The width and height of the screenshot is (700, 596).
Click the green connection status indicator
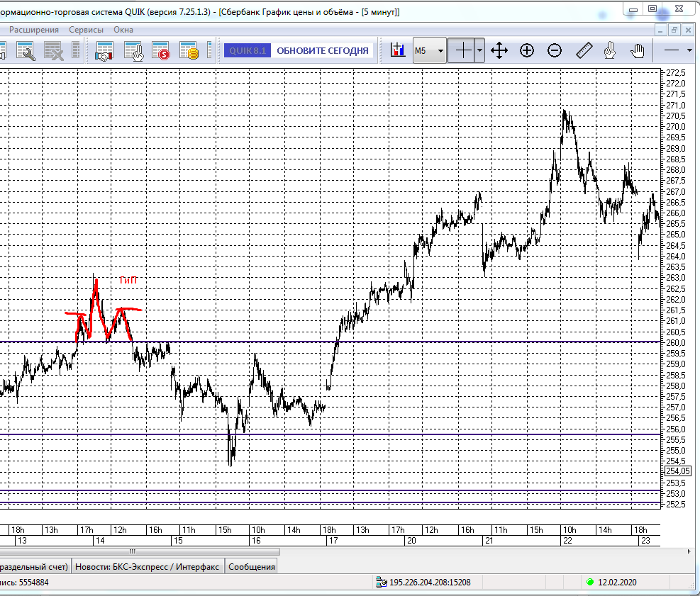(x=590, y=582)
